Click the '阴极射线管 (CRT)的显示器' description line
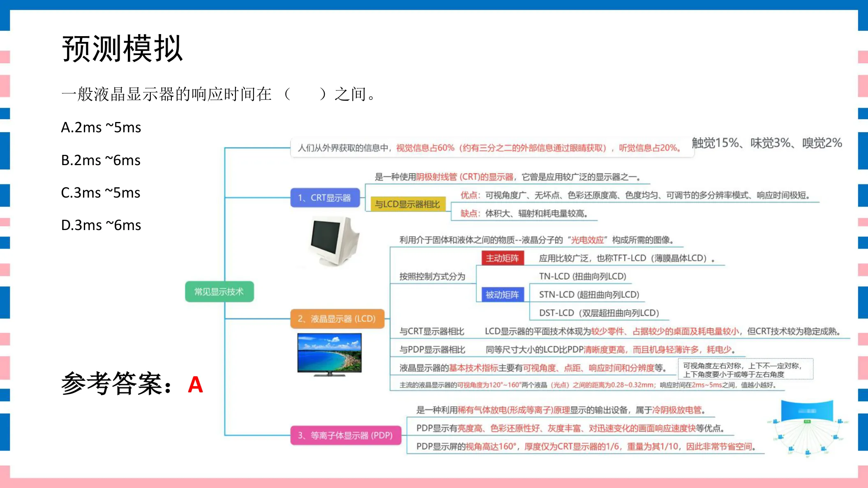 click(x=508, y=177)
